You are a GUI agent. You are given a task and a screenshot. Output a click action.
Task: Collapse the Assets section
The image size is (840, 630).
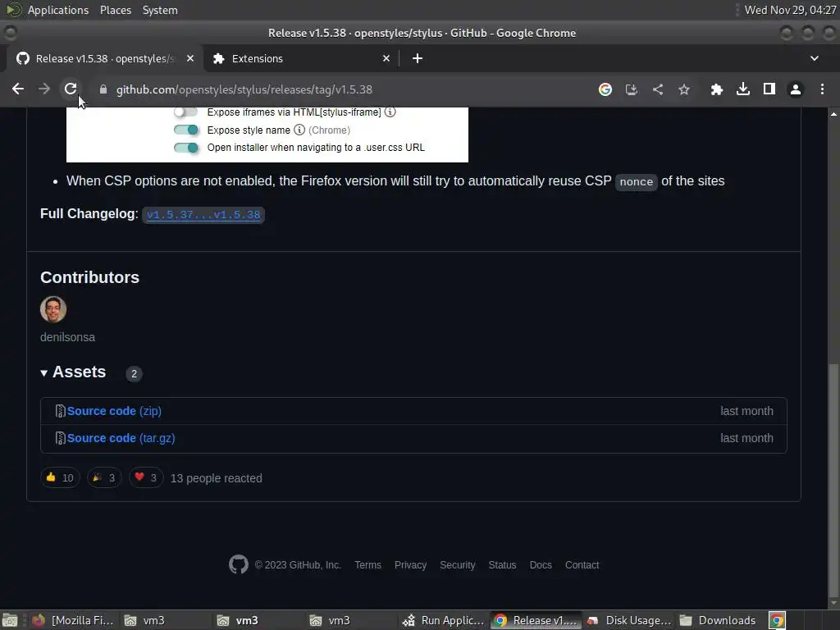point(73,372)
